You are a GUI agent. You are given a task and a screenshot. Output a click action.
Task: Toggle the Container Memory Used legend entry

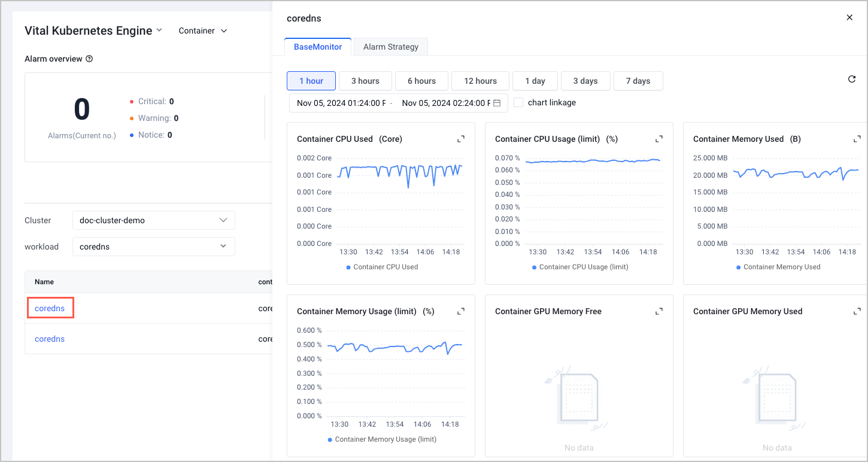pyautogui.click(x=778, y=267)
